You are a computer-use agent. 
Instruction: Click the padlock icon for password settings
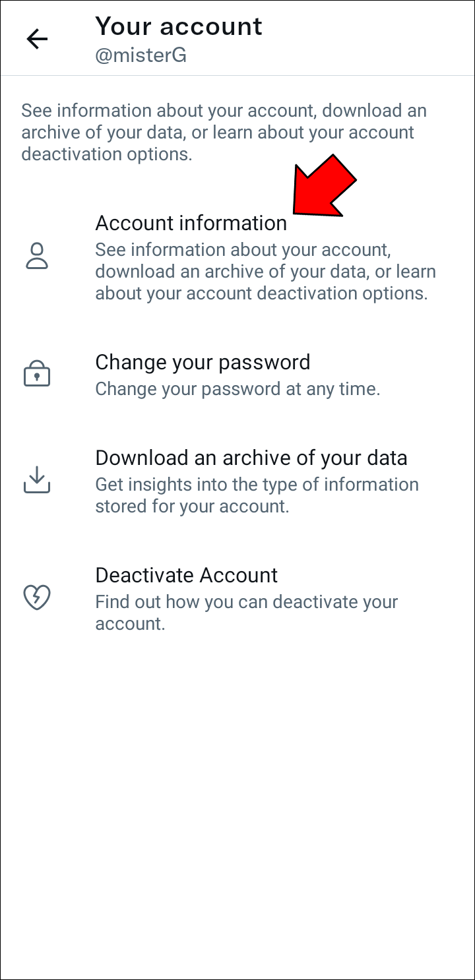coord(37,373)
